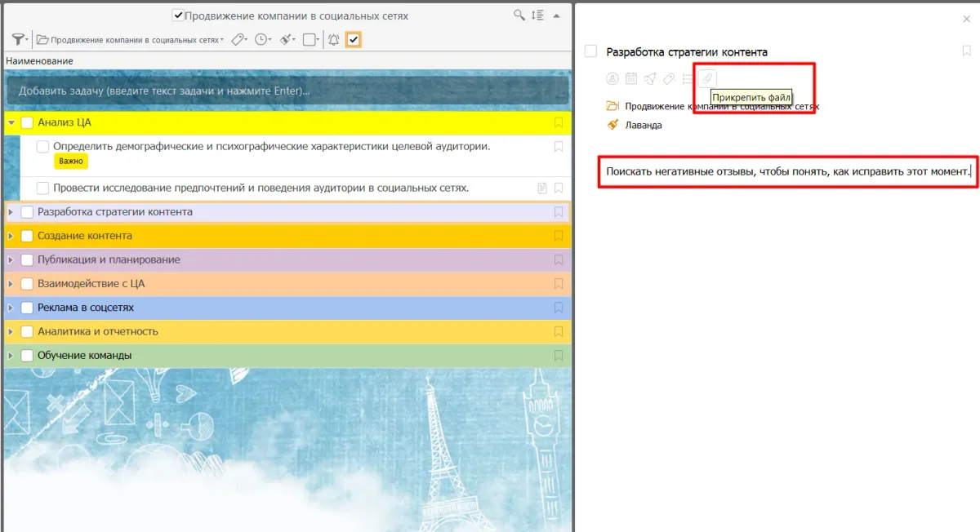
Task: Click the calendar date icon in task details
Action: coord(631,78)
